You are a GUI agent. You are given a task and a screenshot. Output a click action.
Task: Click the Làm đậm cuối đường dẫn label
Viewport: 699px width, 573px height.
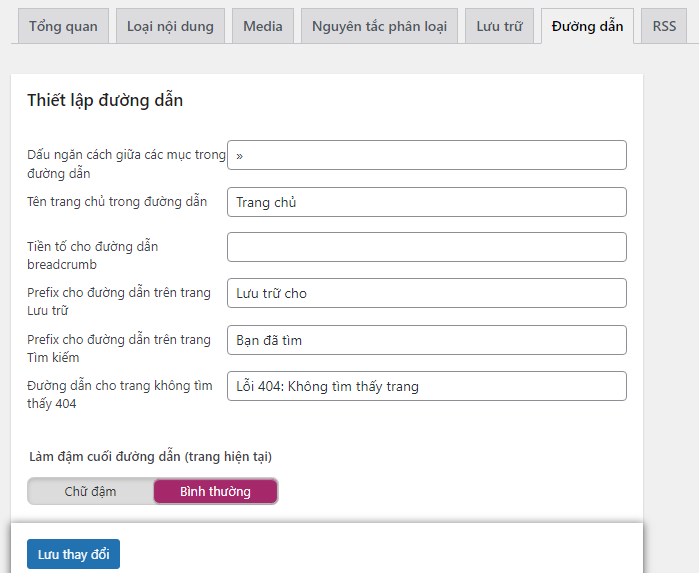click(x=150, y=456)
